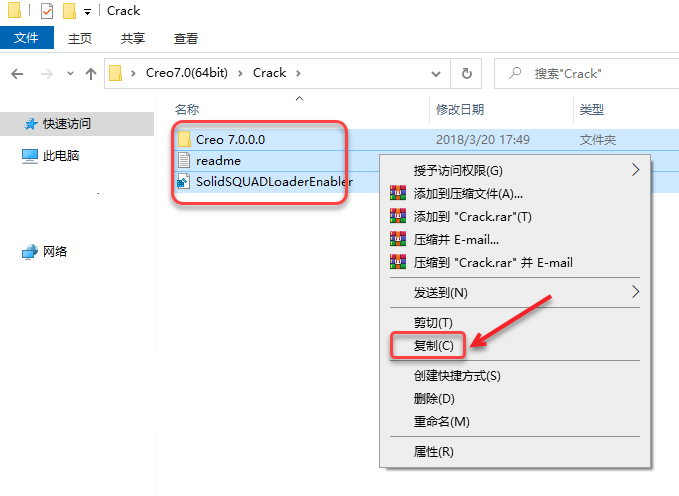679x496 pixels.
Task: Select the SolidSQUADLoaderEnabler file name
Action: pyautogui.click(x=274, y=182)
